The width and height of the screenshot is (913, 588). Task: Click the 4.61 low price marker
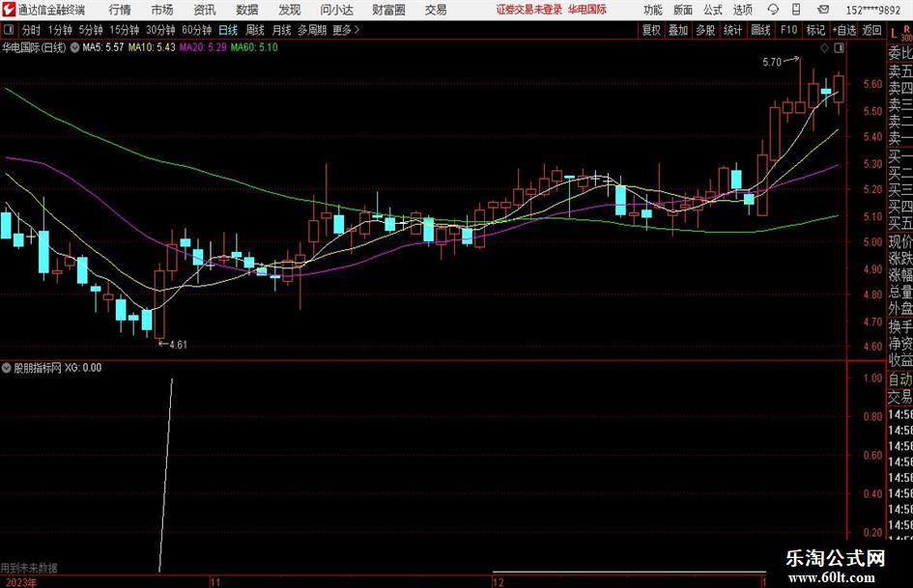pyautogui.click(x=178, y=345)
